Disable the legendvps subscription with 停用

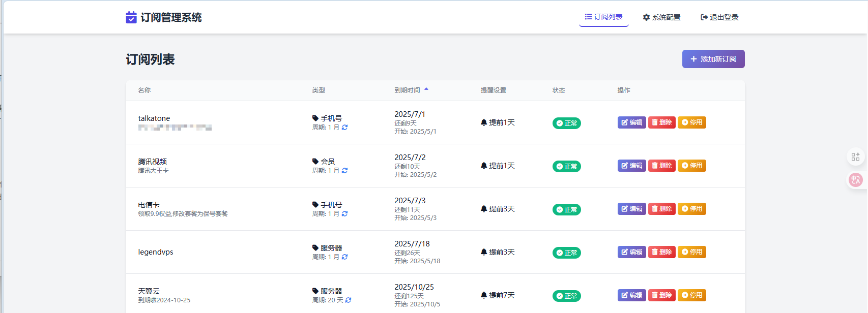pos(691,252)
